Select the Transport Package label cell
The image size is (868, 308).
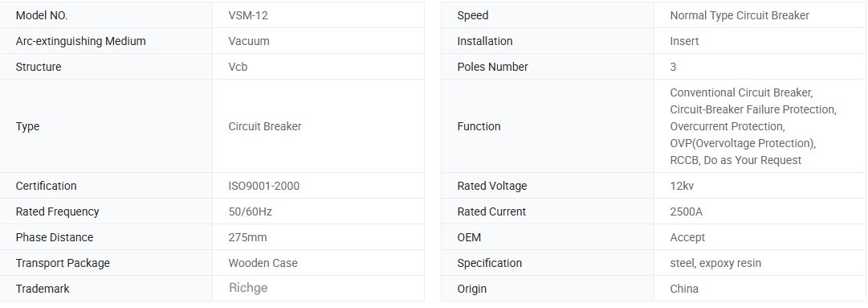(106, 263)
